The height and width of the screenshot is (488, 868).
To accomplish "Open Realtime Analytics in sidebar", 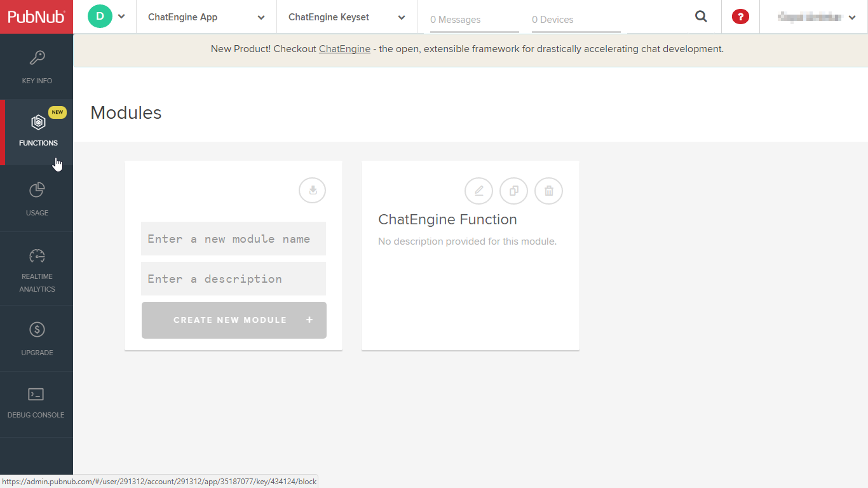I will [x=37, y=269].
